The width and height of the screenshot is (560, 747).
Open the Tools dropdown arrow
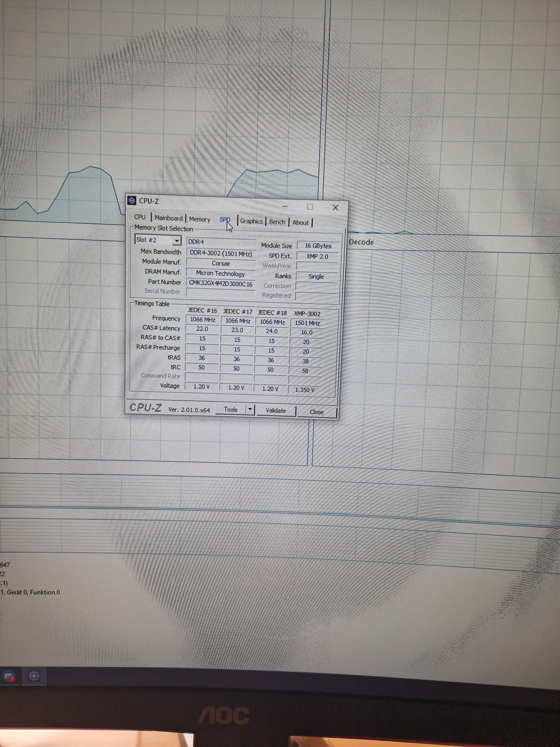(x=250, y=410)
